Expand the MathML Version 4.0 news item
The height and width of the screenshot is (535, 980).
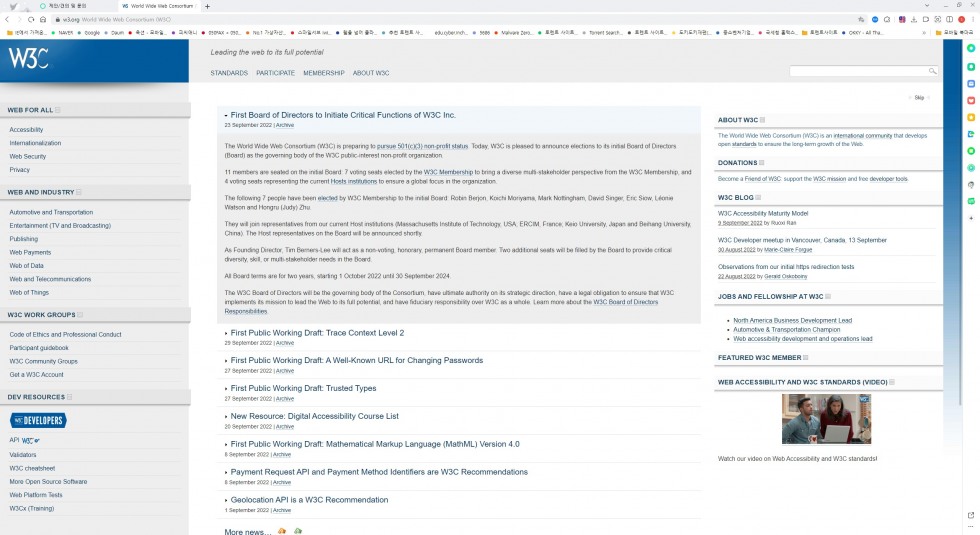(226, 444)
